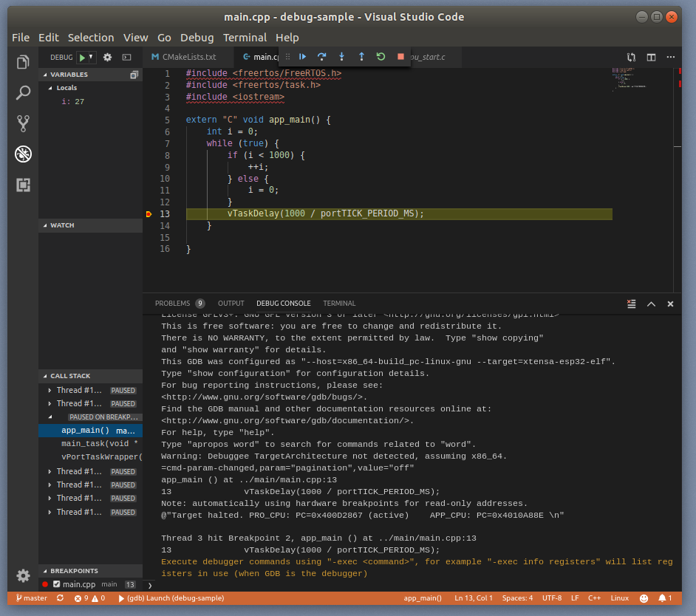Image resolution: width=696 pixels, height=616 pixels.
Task: Step Out in debug toolbar
Action: pyautogui.click(x=361, y=57)
